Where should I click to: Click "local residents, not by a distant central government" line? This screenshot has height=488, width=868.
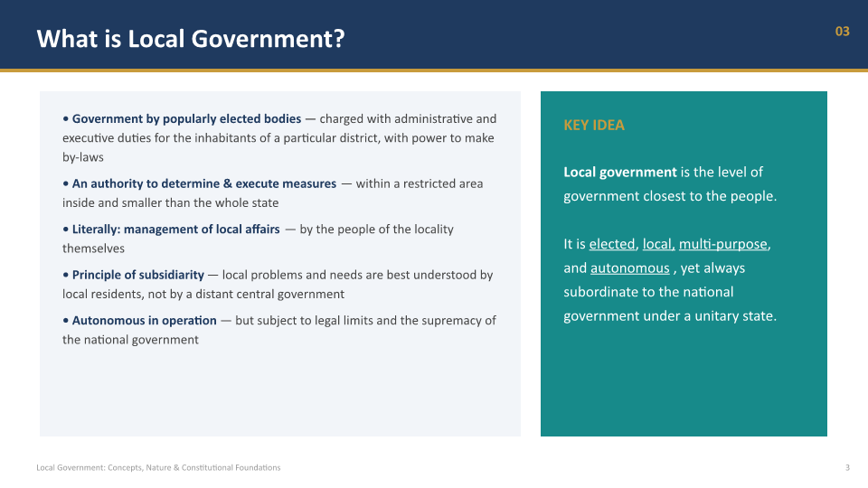pos(203,295)
